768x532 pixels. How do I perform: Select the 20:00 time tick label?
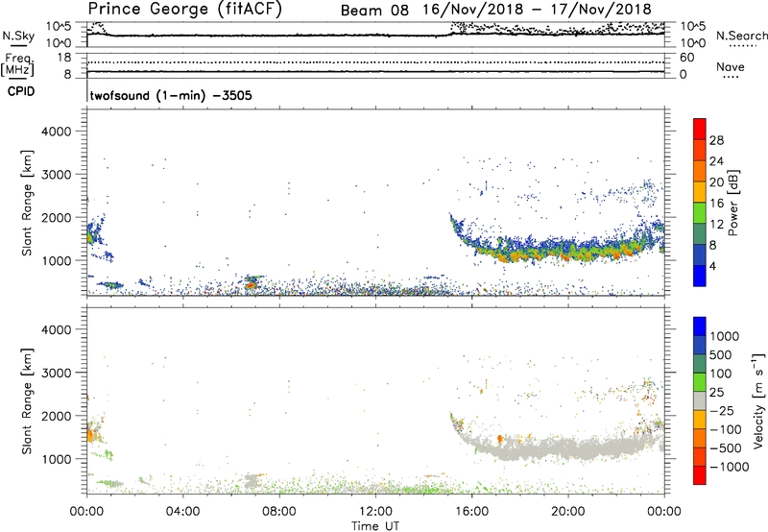[x=568, y=512]
